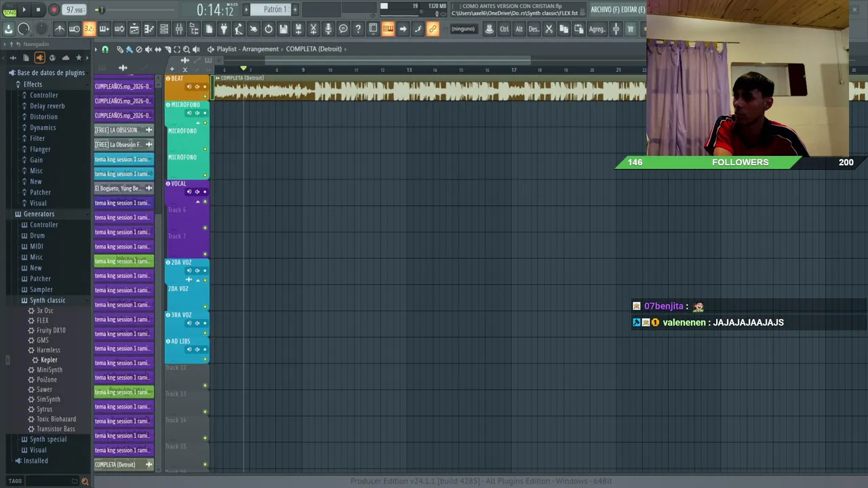Save project with floppy disk icon
This screenshot has width=868, height=488.
tap(283, 29)
